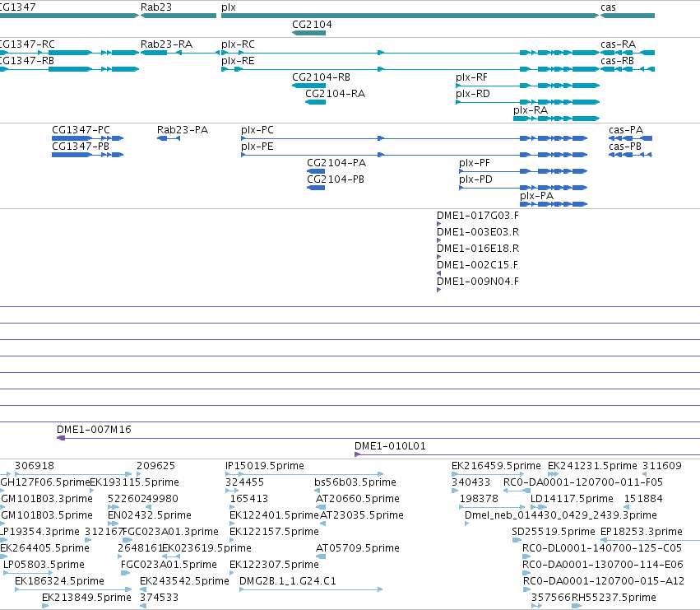The width and height of the screenshot is (700, 610).
Task: Open the CG2104-RB transcript label
Action: point(321,77)
